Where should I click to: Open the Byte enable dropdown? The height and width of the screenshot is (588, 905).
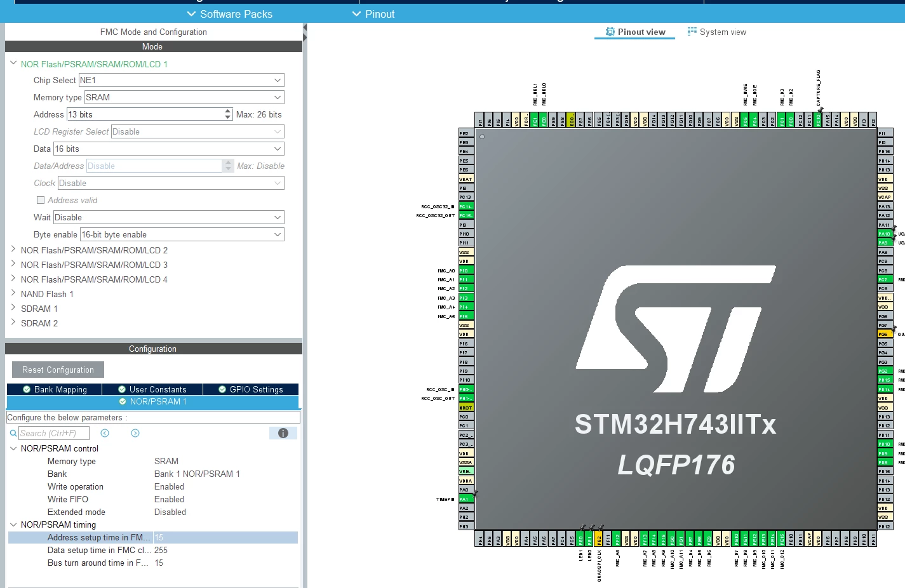[182, 234]
